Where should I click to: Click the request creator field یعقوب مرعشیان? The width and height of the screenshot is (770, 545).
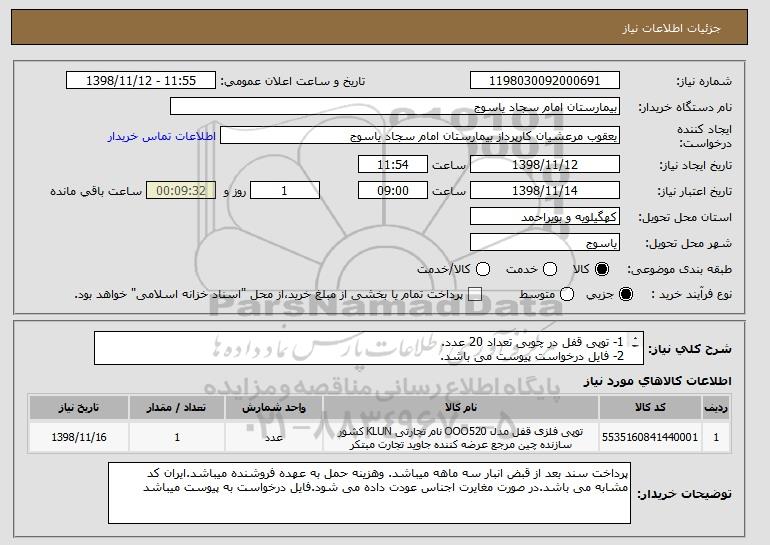tap(420, 136)
